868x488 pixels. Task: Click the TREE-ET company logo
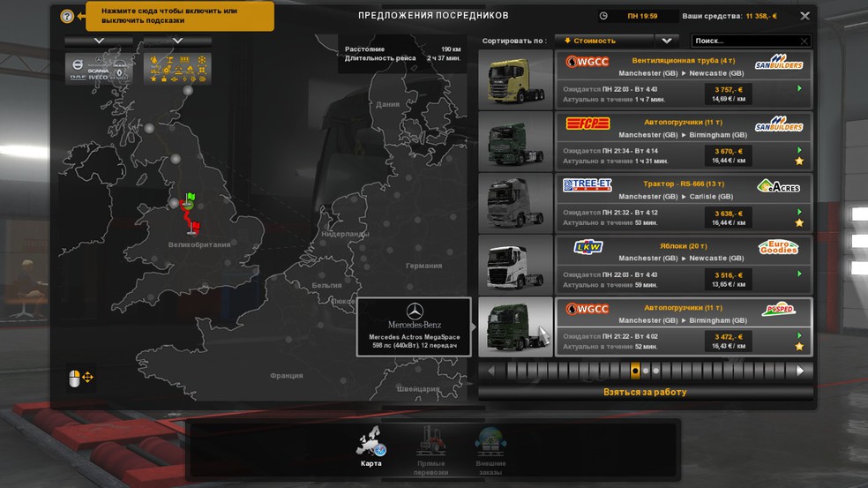click(x=587, y=185)
